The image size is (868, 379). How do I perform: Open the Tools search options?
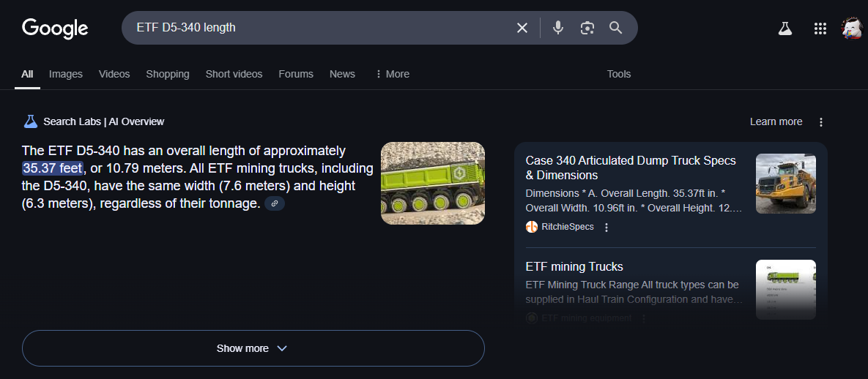pos(618,74)
